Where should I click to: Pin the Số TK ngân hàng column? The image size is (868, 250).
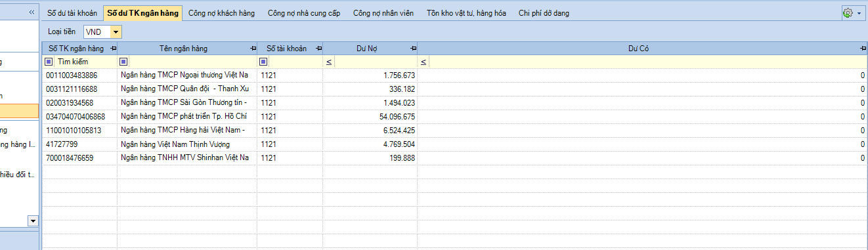[x=114, y=49]
